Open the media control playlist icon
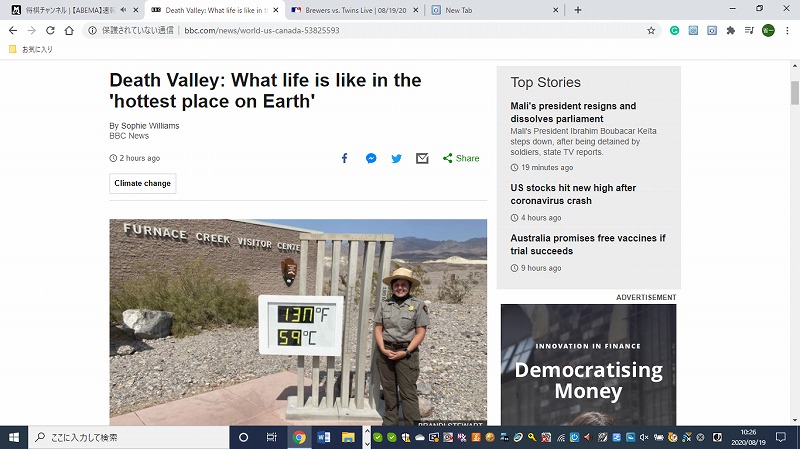The image size is (800, 449). point(749,31)
